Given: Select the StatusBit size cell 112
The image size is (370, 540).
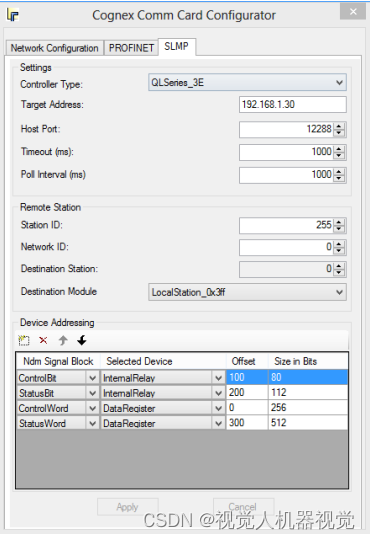Looking at the screenshot, I should 308,393.
